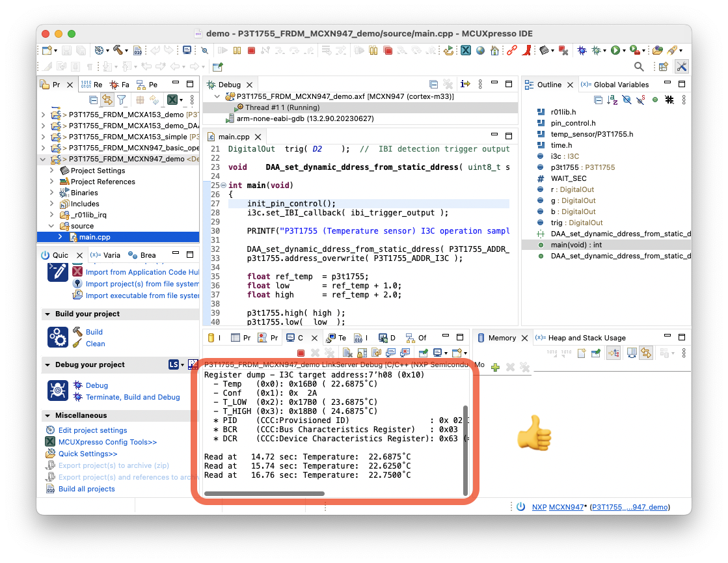Expand the Project Settings tree node
728x563 pixels.
click(x=53, y=171)
